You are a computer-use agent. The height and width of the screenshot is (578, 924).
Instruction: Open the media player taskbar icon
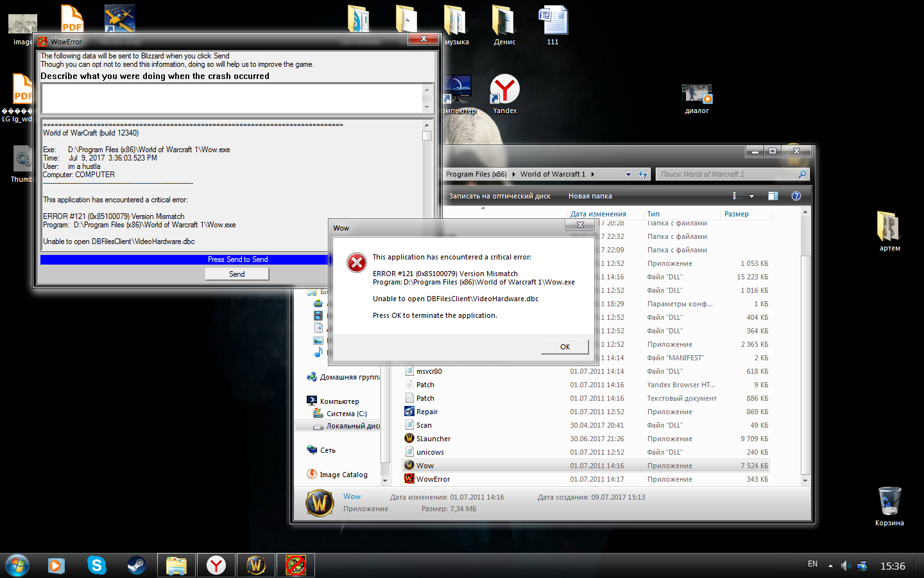tap(56, 565)
